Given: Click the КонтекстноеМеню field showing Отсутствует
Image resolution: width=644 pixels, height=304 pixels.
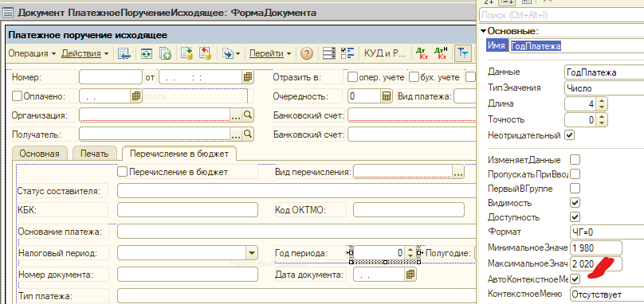Looking at the screenshot, I should pyautogui.click(x=607, y=294).
